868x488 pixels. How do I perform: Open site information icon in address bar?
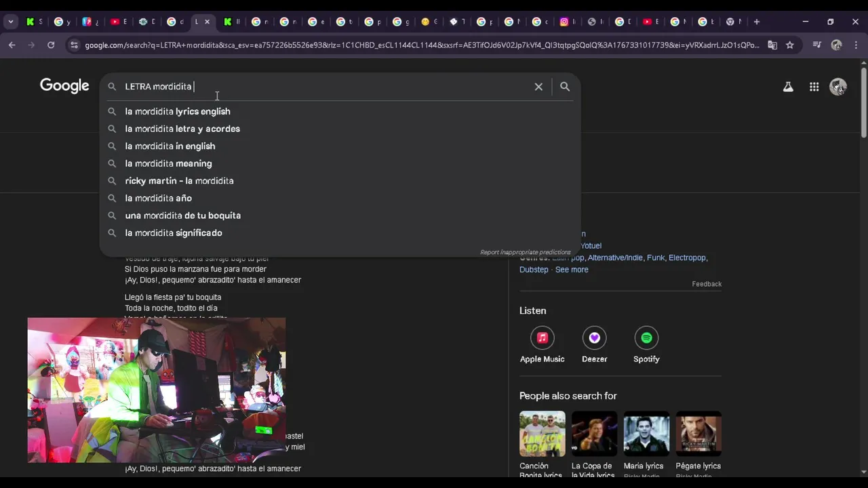[x=74, y=45]
